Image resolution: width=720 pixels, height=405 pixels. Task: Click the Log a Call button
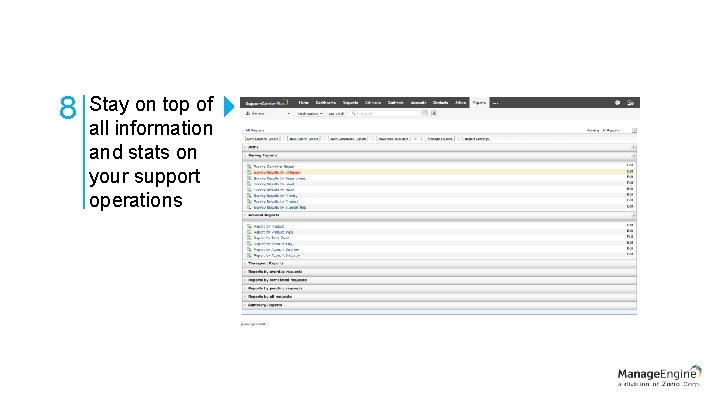[x=336, y=113]
